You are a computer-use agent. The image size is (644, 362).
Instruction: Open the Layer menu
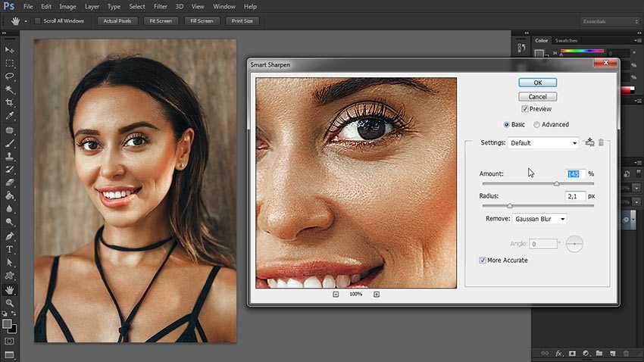click(x=92, y=7)
